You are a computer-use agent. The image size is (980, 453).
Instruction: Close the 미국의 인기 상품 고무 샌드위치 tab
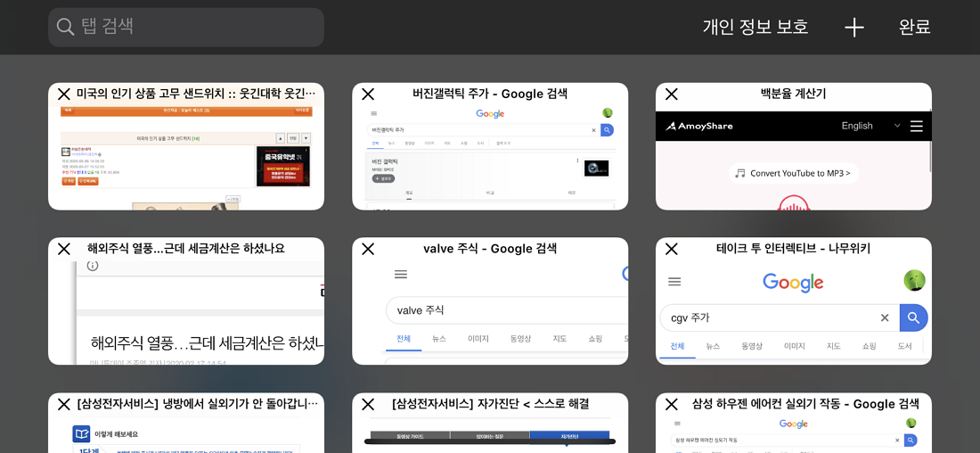coord(64,95)
